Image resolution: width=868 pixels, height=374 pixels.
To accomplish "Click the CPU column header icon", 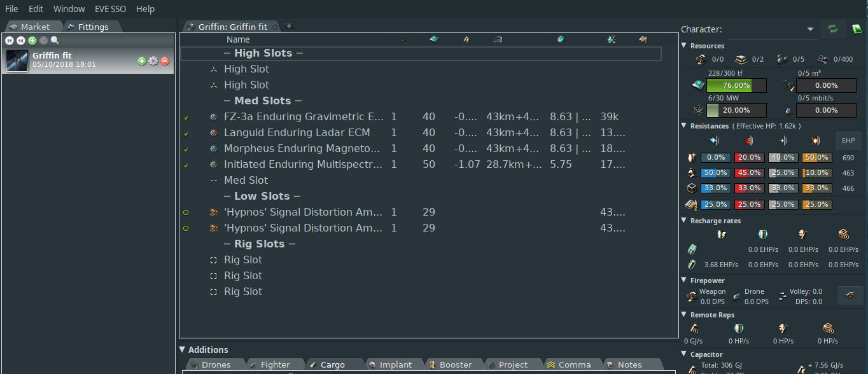I will tap(434, 39).
